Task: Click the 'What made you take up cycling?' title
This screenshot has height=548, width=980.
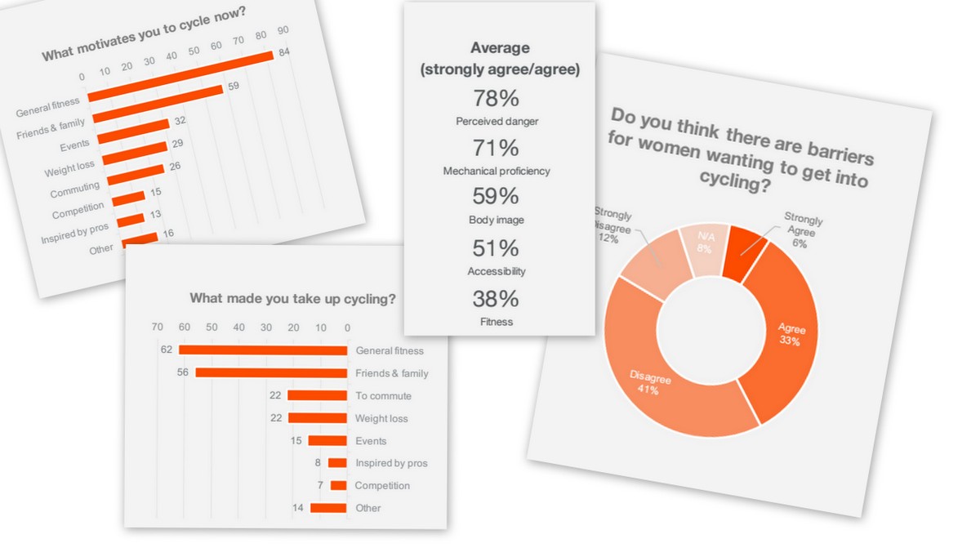Action: [292, 299]
